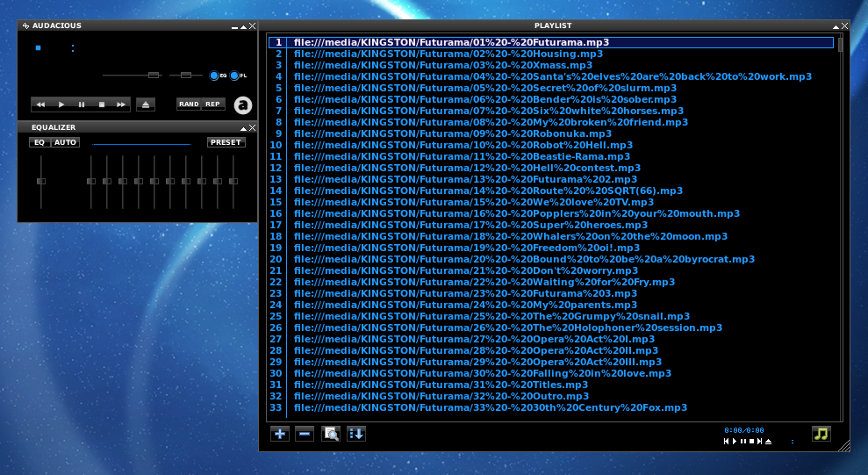Click the 0:00/0:00 time display in playlist
The height and width of the screenshot is (475, 868).
tap(744, 430)
